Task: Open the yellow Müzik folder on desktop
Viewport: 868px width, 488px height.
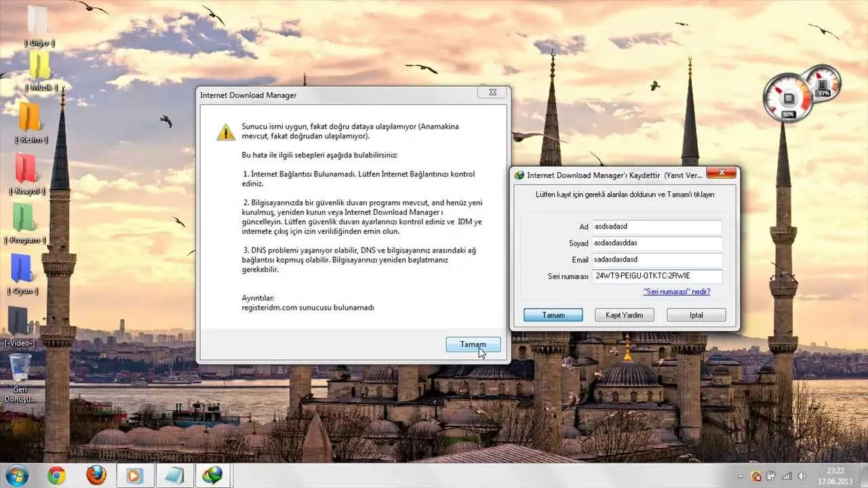Action: (39, 66)
